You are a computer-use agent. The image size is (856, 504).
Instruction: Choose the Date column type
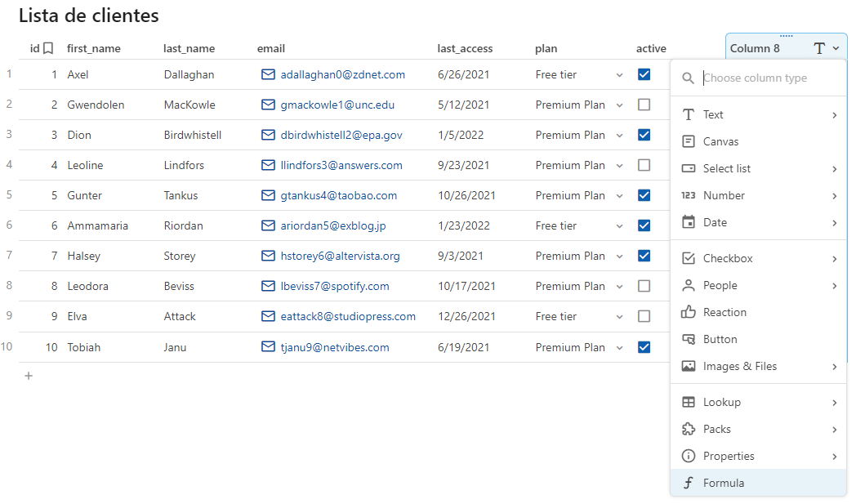pos(715,222)
